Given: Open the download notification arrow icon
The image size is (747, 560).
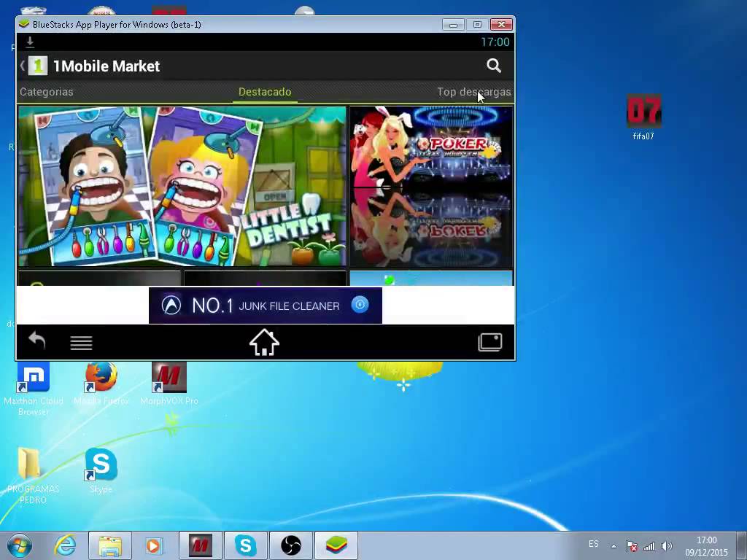Looking at the screenshot, I should click(29, 42).
